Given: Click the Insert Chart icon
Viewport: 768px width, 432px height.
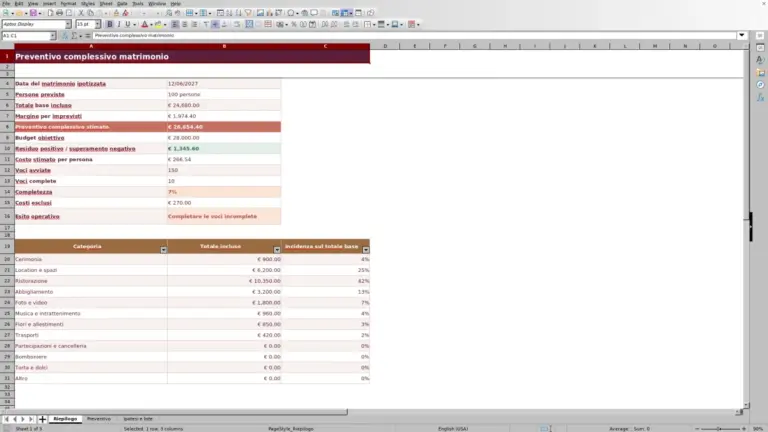Looking at the screenshot, I should tap(269, 13).
